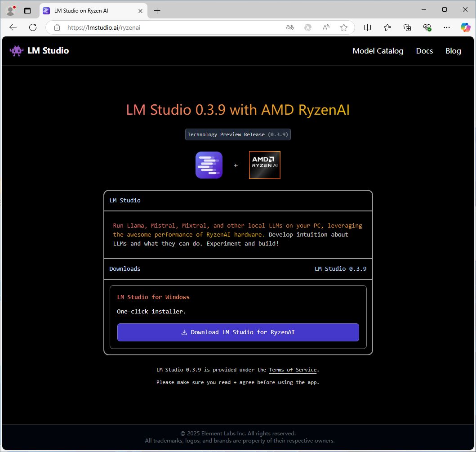Toggle split screen view

(367, 27)
